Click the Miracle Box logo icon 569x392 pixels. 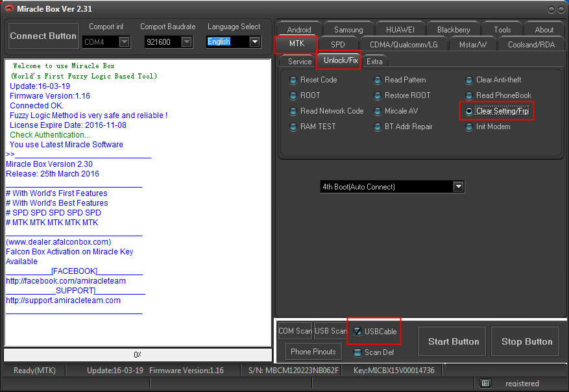pyautogui.click(x=9, y=8)
